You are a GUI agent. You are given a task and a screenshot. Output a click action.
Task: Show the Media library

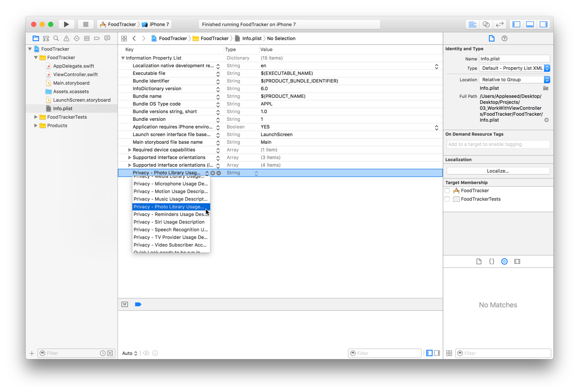(517, 261)
